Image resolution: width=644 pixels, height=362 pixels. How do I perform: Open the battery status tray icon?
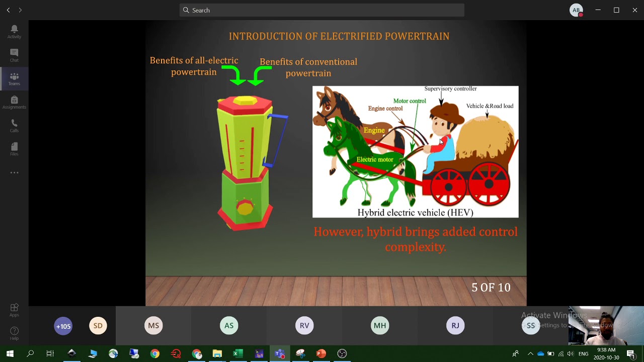[x=551, y=354]
